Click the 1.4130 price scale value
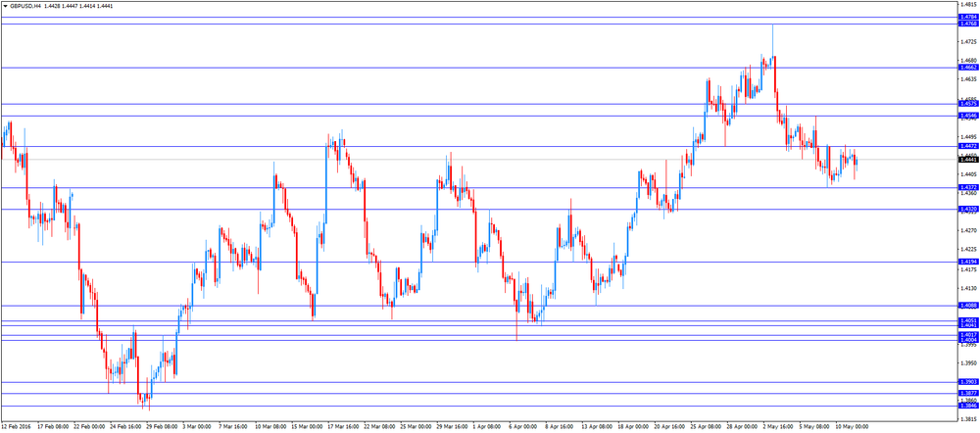Viewport: 980px width, 433px height. (x=967, y=289)
